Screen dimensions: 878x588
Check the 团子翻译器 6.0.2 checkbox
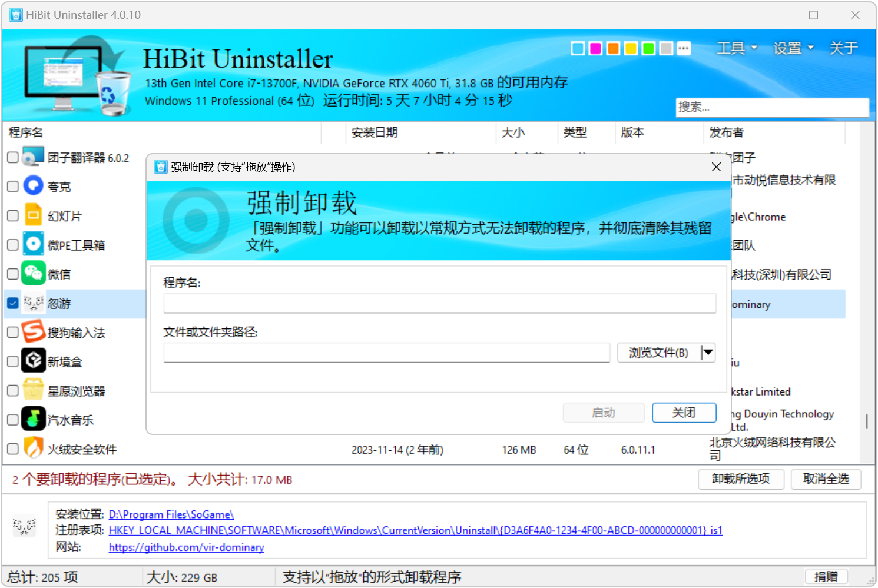tap(12, 157)
